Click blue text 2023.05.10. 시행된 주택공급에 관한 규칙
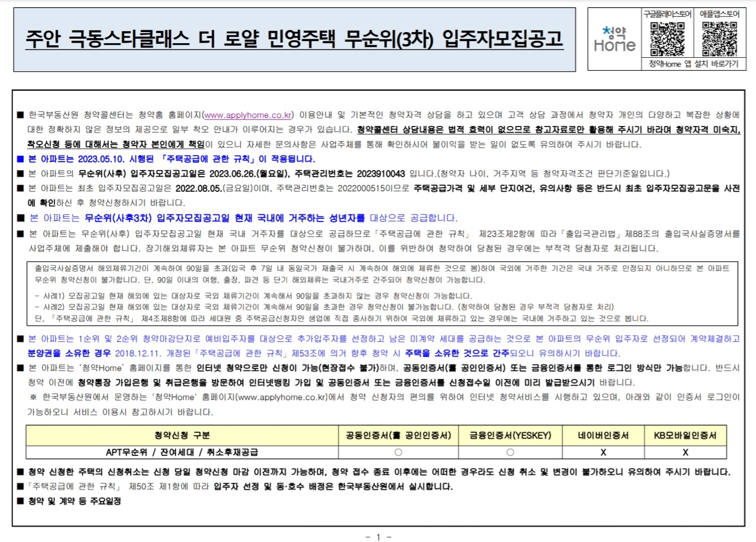 point(168,159)
